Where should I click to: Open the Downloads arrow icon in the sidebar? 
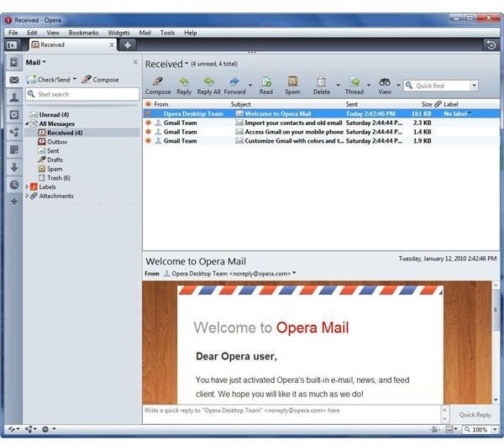(13, 167)
